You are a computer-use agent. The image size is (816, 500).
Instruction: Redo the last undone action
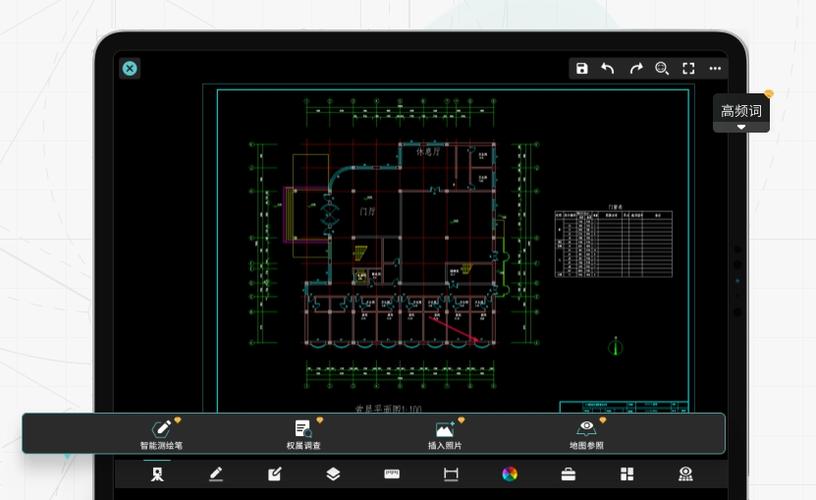[x=635, y=69]
